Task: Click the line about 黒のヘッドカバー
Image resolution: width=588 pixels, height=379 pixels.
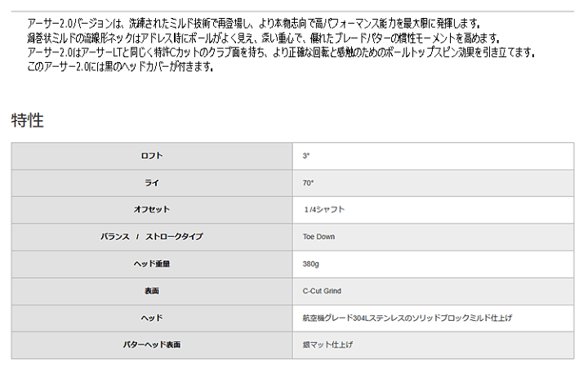Action: click(120, 67)
